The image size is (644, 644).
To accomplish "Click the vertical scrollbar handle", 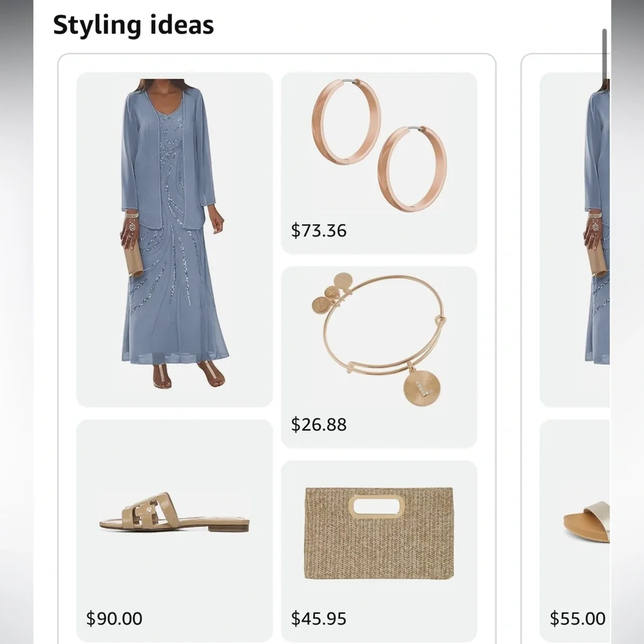I will (x=605, y=53).
